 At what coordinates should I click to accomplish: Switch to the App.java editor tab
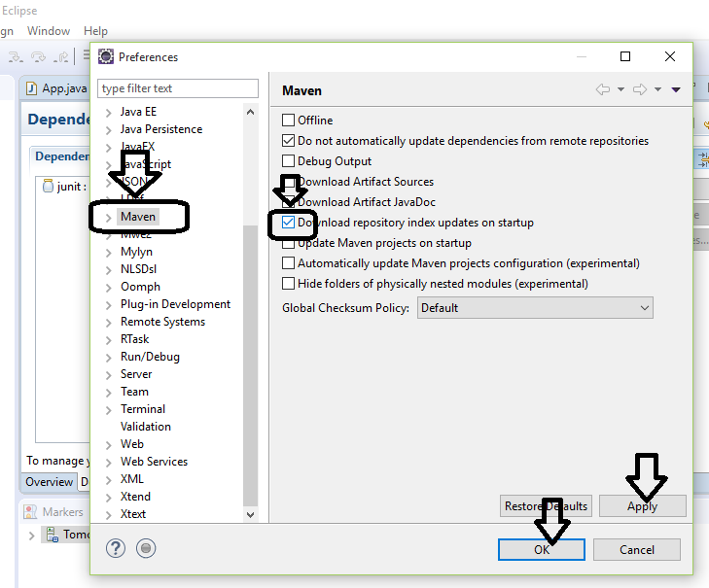[56, 88]
